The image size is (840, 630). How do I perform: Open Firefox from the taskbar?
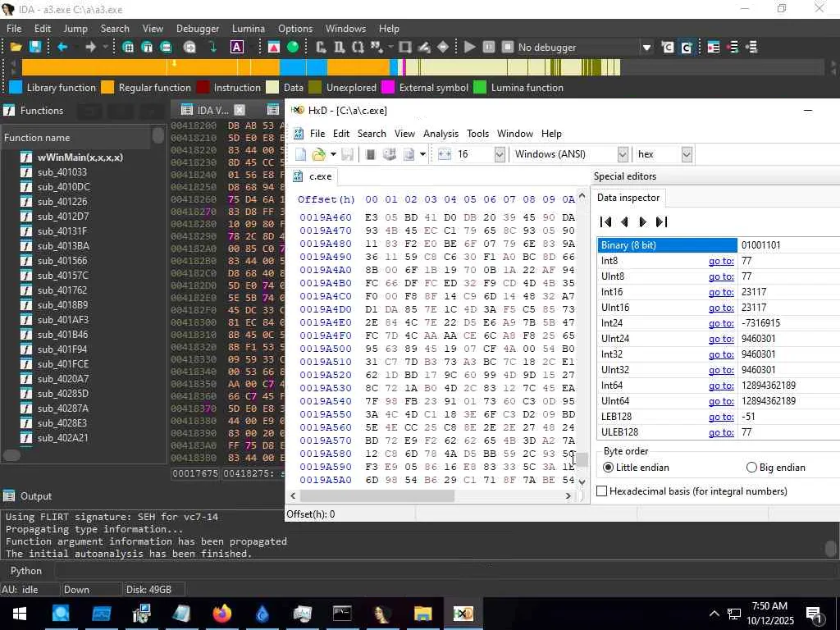tap(221, 614)
